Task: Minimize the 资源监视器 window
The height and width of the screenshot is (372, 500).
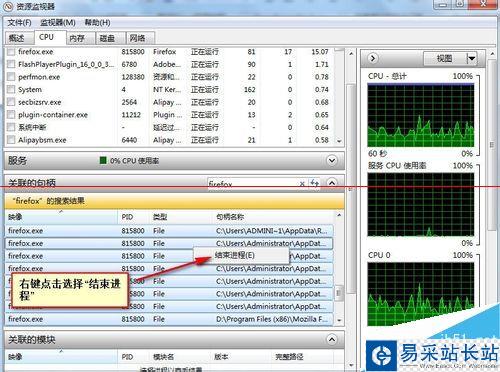Action: pos(443,4)
